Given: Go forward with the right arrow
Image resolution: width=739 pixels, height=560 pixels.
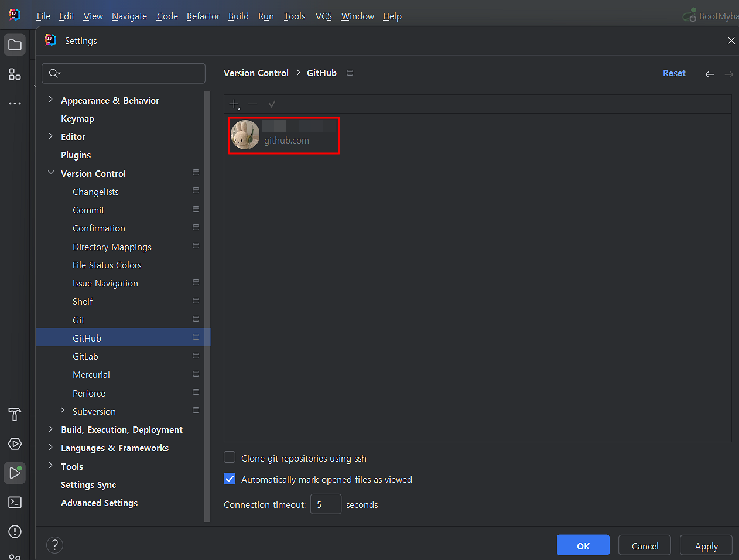Looking at the screenshot, I should pos(729,74).
